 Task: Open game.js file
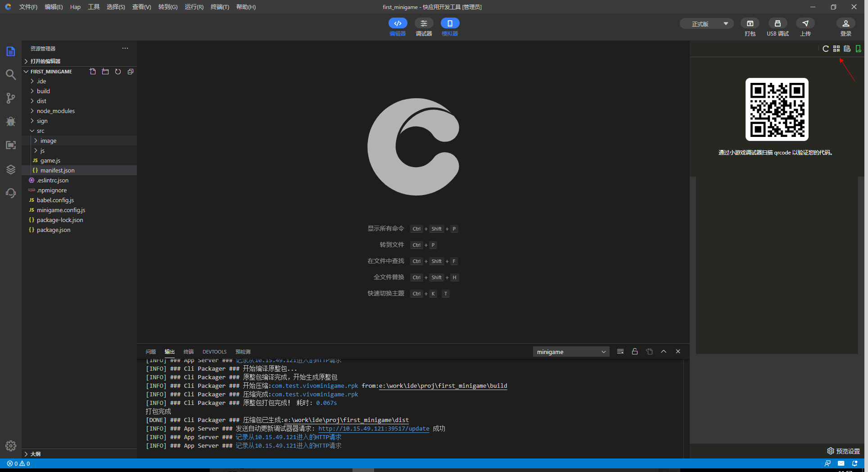79,161
